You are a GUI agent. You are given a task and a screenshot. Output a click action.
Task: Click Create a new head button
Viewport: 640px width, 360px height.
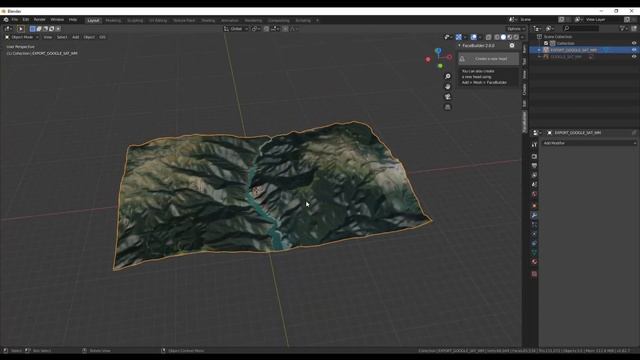click(x=489, y=59)
